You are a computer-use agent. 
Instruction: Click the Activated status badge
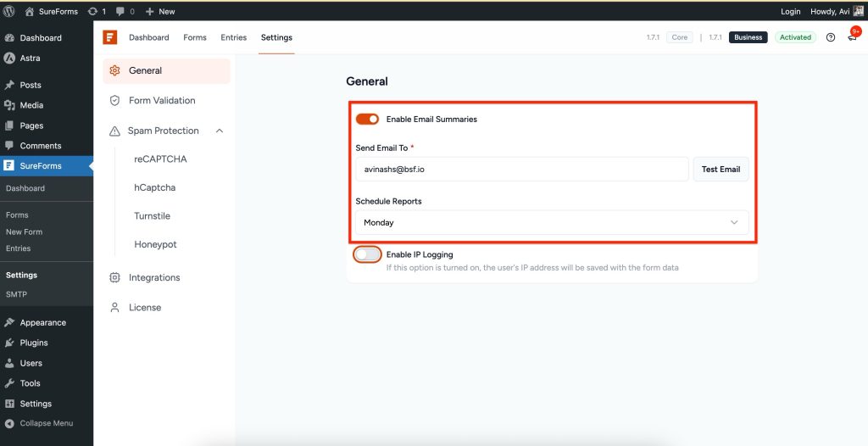click(795, 37)
